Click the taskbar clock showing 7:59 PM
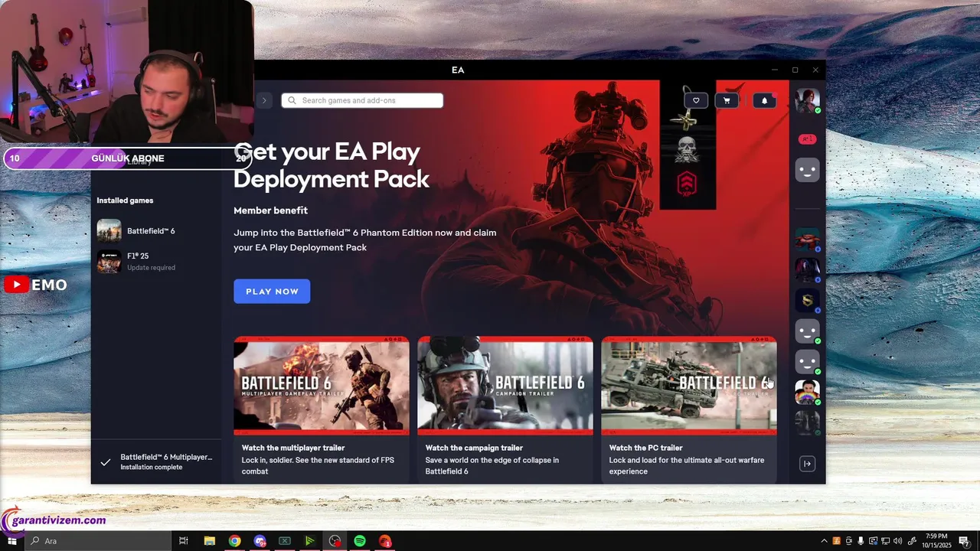The image size is (980, 551). coord(936,541)
